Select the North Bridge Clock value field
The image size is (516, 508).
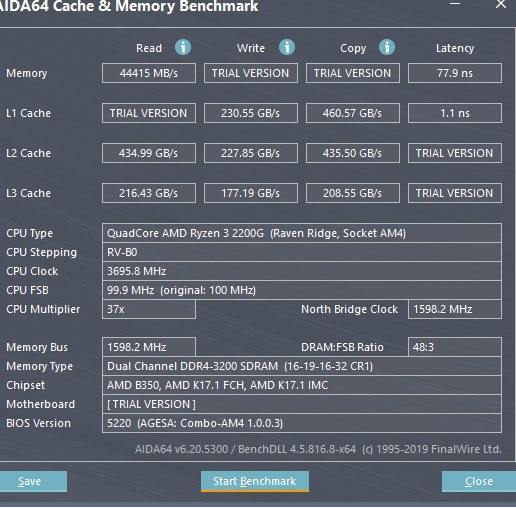pos(455,309)
